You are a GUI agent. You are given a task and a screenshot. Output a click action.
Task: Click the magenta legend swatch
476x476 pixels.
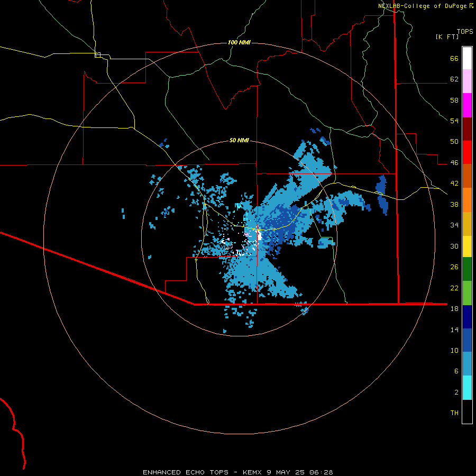[467, 105]
